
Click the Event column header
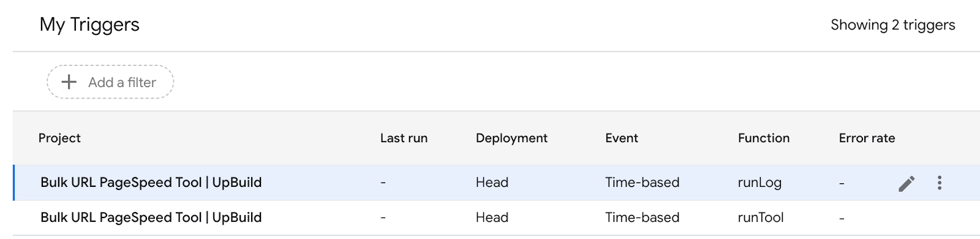point(622,138)
